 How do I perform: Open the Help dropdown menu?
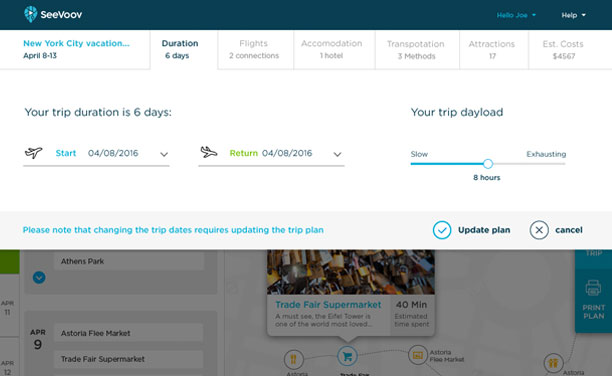[573, 15]
